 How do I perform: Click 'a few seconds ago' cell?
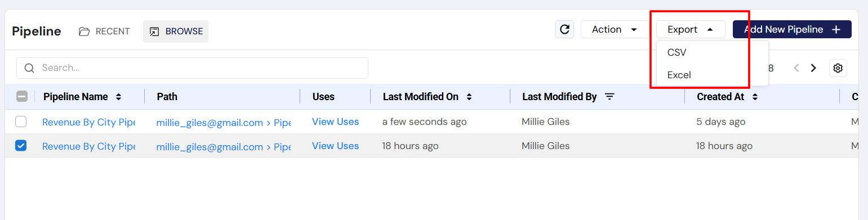(x=425, y=122)
